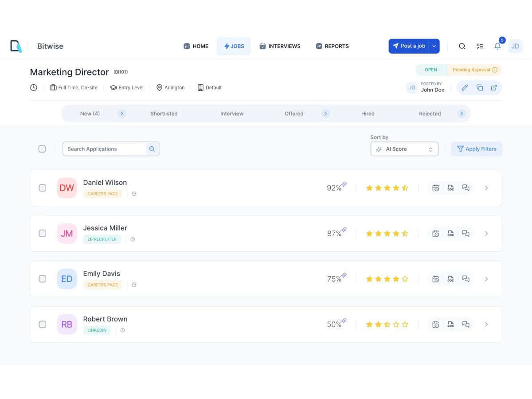This screenshot has height=399, width=532.
Task: Open comments icon for Emily Davis
Action: [466, 279]
